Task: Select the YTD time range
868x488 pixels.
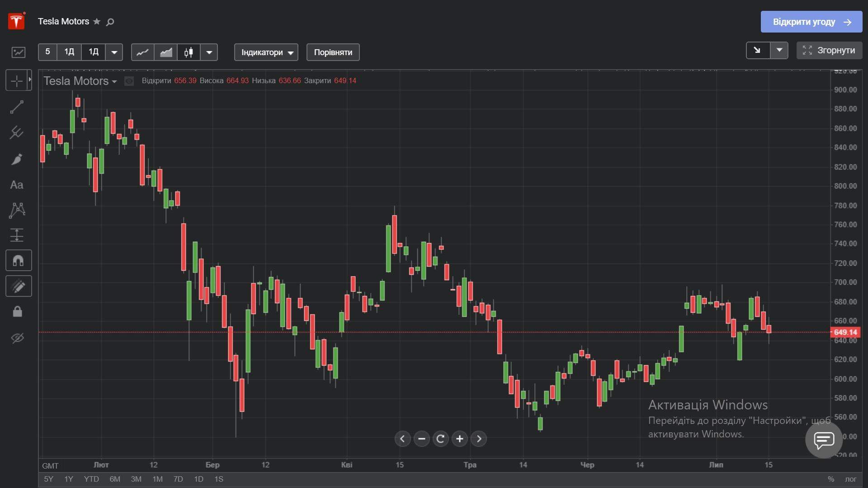Action: pyautogui.click(x=91, y=479)
